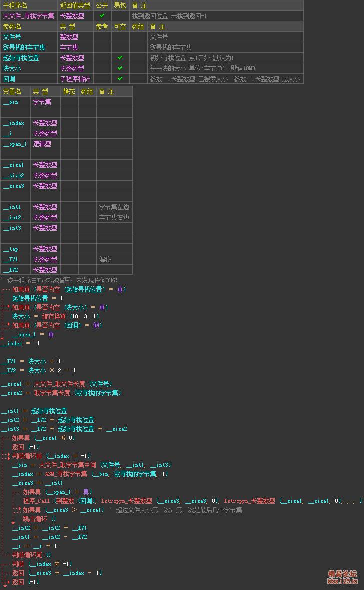This screenshot has width=364, height=590.
Task: Select the 程序_Call callback code line
Action: [x=190, y=501]
